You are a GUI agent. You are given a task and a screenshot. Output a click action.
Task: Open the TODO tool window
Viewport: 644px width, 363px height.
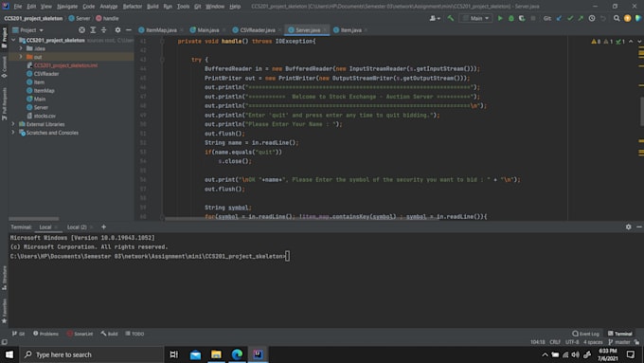pyautogui.click(x=134, y=334)
